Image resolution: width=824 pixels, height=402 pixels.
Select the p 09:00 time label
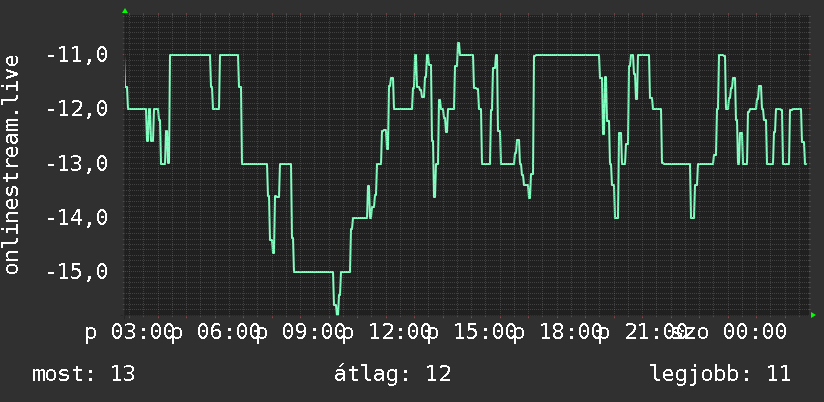[301, 333]
